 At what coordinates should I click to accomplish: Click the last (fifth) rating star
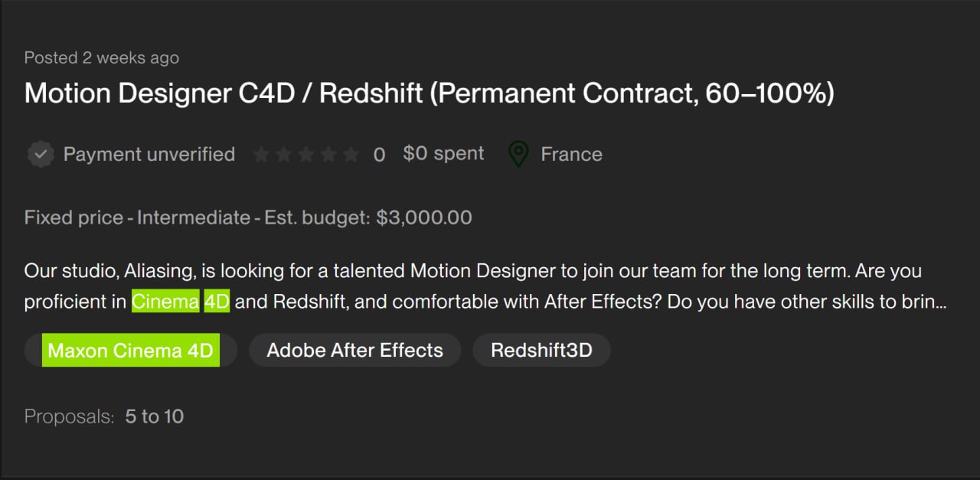click(351, 155)
